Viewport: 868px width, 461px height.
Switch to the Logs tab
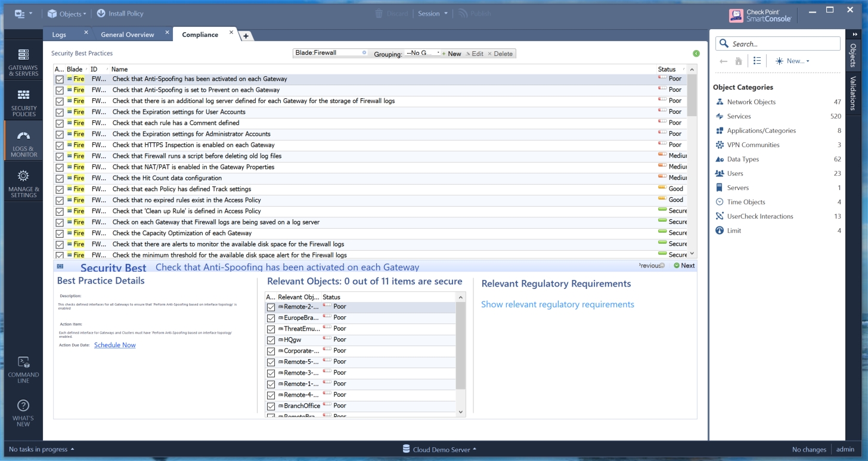(x=59, y=35)
